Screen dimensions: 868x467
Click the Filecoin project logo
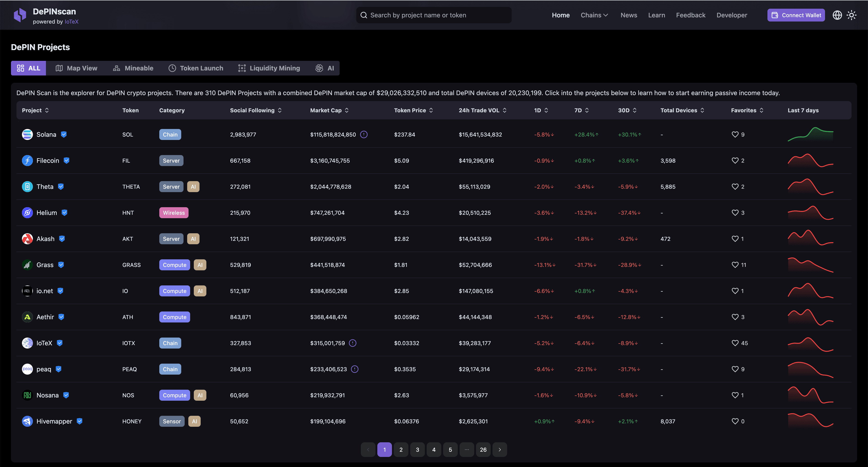[x=27, y=161]
